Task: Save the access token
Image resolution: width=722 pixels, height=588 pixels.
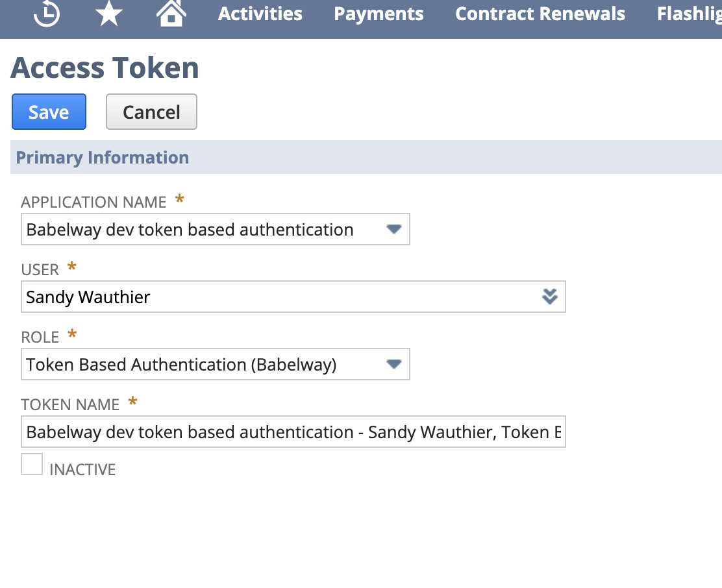Action: (x=49, y=112)
